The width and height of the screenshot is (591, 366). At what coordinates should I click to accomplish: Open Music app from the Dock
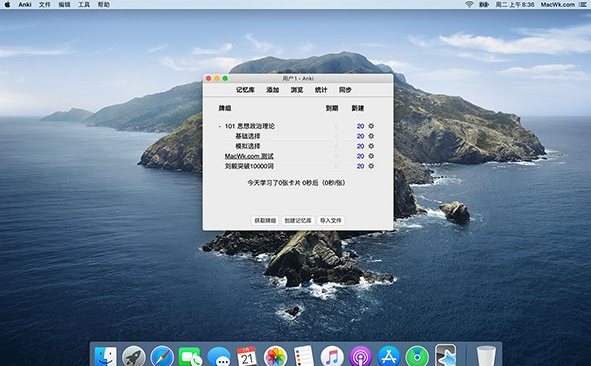coord(332,356)
